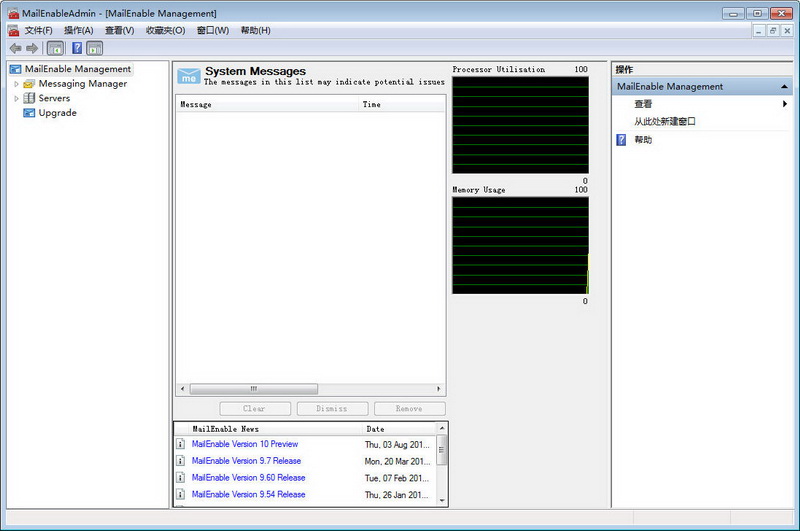
Task: Click the MailEnable Management tree icon
Action: click(16, 69)
